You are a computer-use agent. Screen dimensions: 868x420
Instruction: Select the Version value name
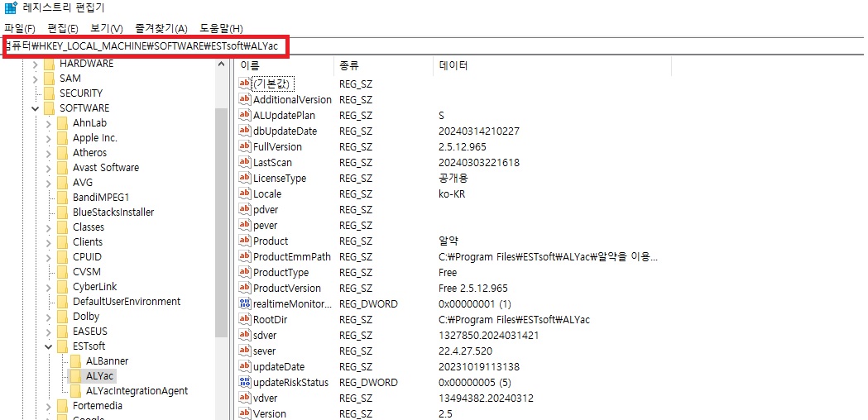point(270,414)
